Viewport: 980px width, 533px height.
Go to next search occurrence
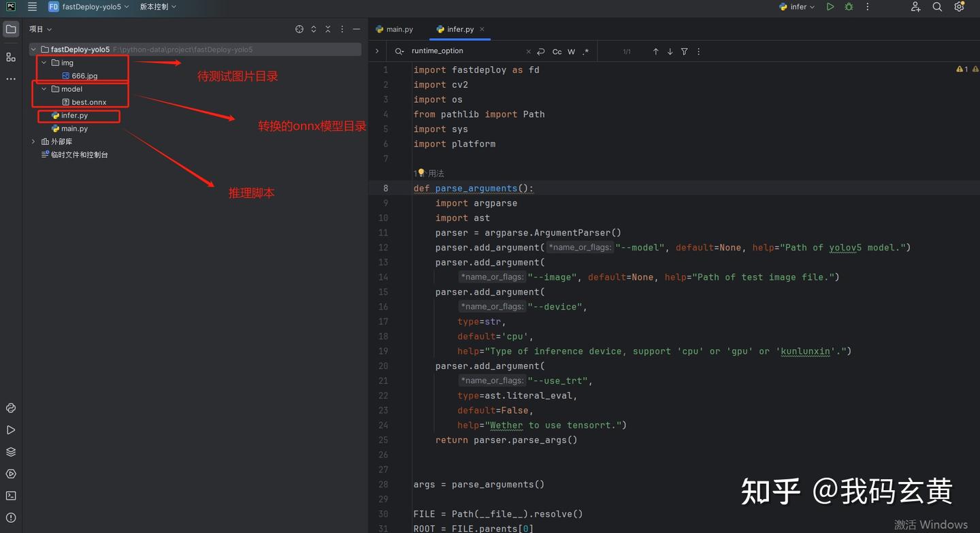tap(670, 52)
